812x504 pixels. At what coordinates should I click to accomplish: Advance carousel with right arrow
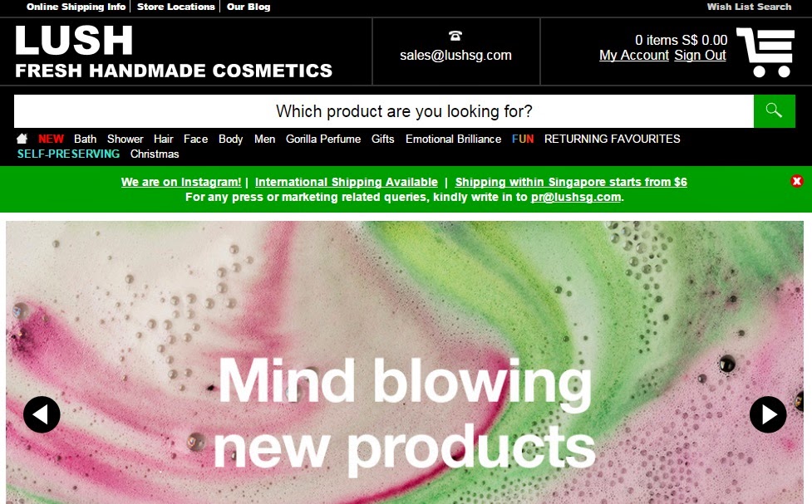tap(768, 414)
